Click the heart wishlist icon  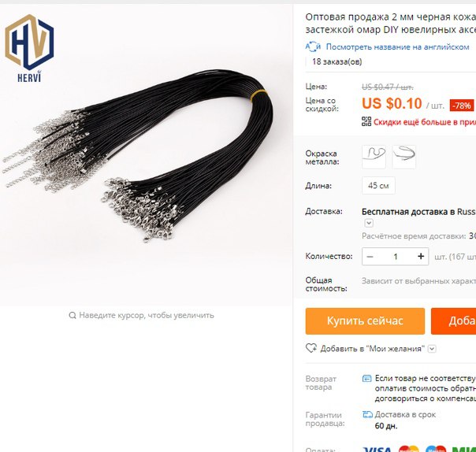click(311, 348)
